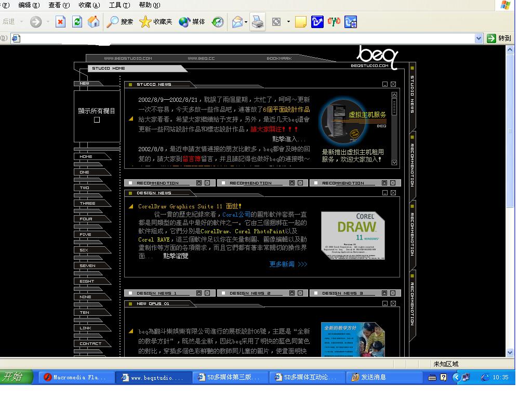Click the History clock icon

218,22
